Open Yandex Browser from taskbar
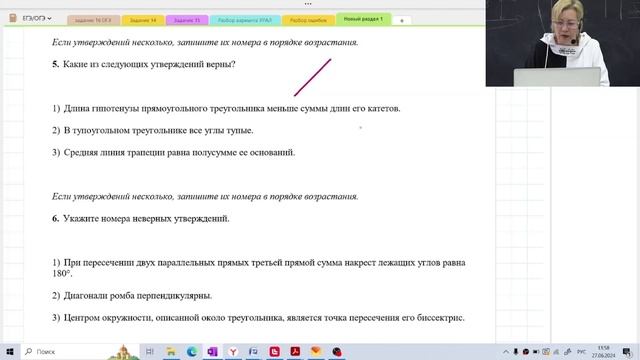 tap(233, 351)
